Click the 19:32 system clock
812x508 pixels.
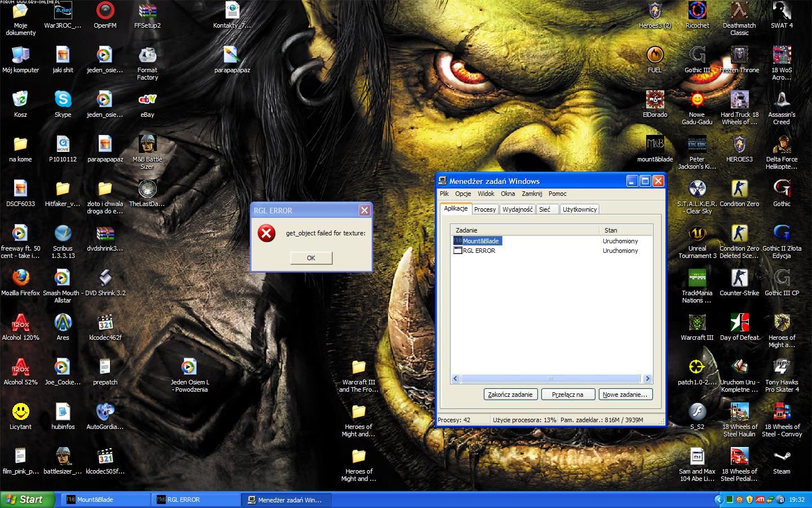pyautogui.click(x=797, y=500)
